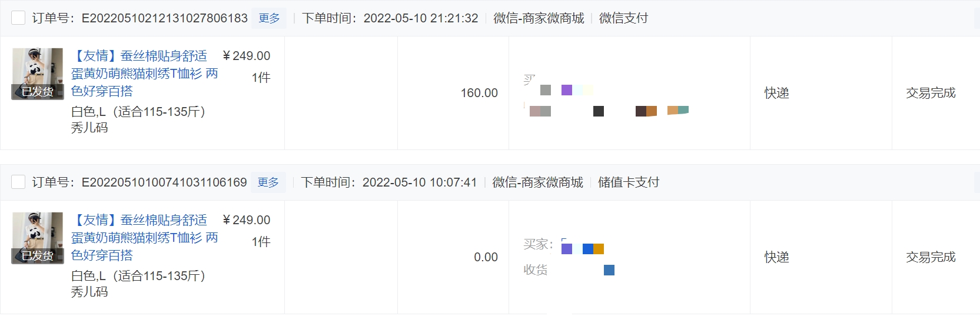Image resolution: width=980 pixels, height=316 pixels.
Task: Select checkbox for the order ending in 806183
Action: [18, 18]
